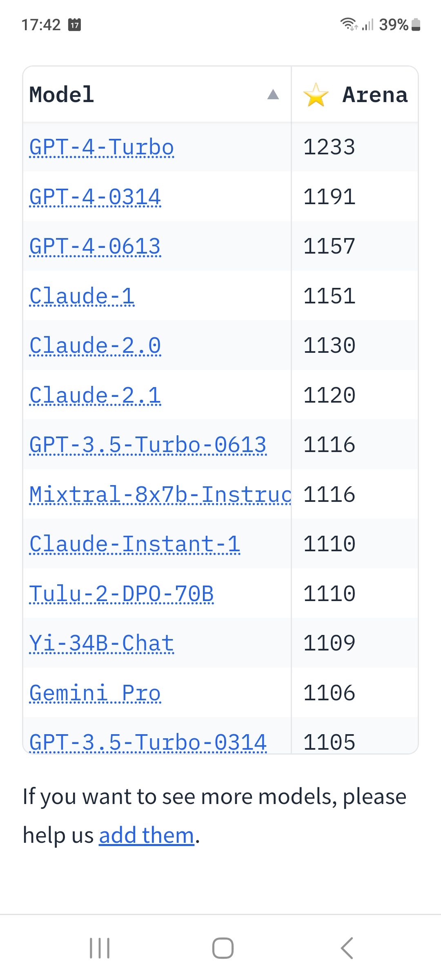Tap the battery indicator icon
Viewport: 441px width, 980px height.
(416, 24)
